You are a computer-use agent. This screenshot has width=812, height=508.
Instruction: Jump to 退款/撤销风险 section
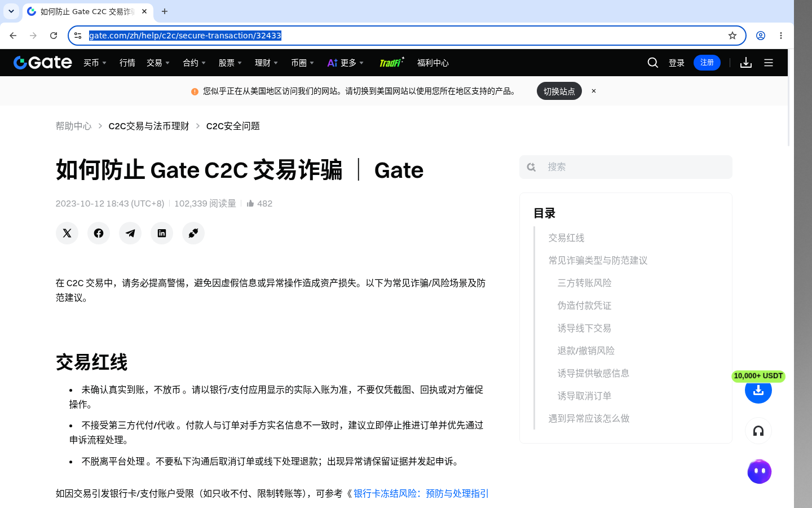click(586, 351)
